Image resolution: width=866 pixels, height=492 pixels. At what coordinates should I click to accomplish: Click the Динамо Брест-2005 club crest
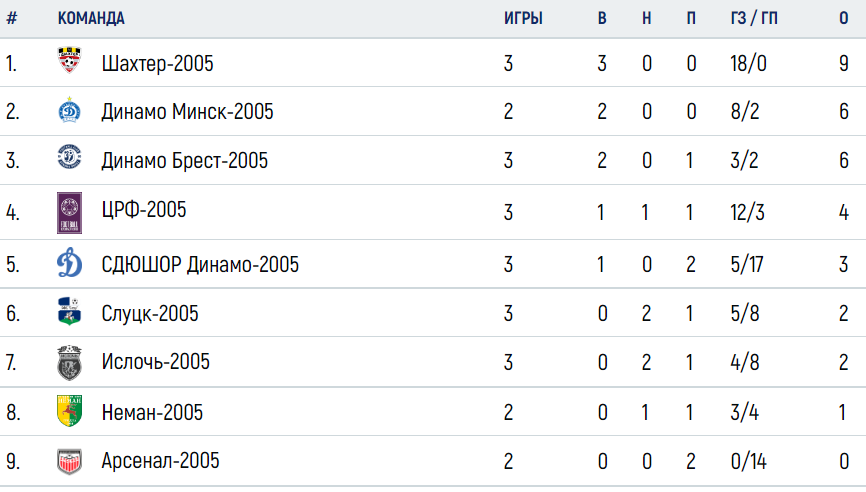coord(70,157)
